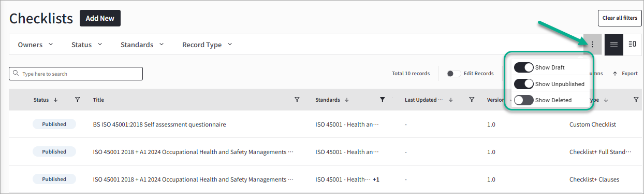Screen dimensions: 644x194
Task: Open BS ISO 45001:2018 Self assessment questionnaire
Action: click(x=159, y=124)
